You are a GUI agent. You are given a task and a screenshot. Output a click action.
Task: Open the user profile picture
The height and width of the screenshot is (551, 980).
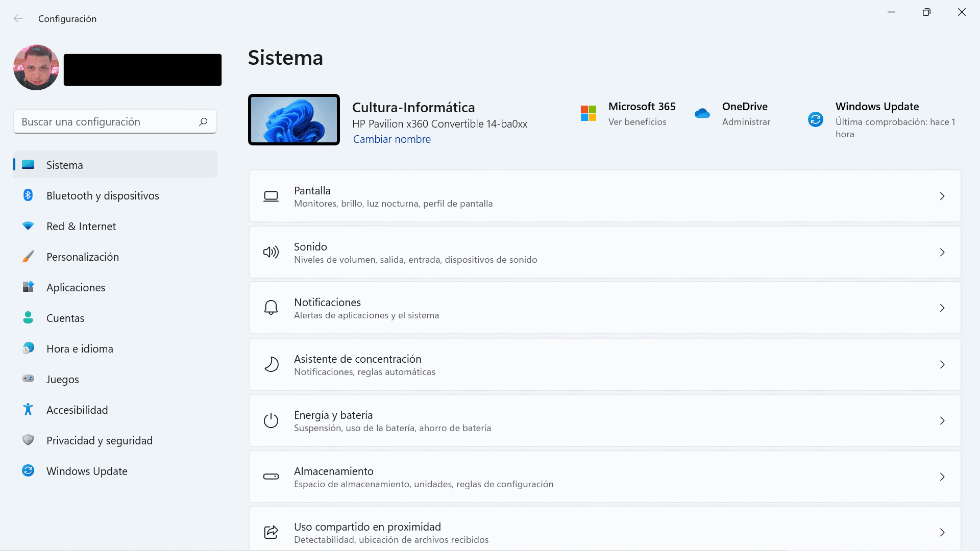click(x=36, y=68)
